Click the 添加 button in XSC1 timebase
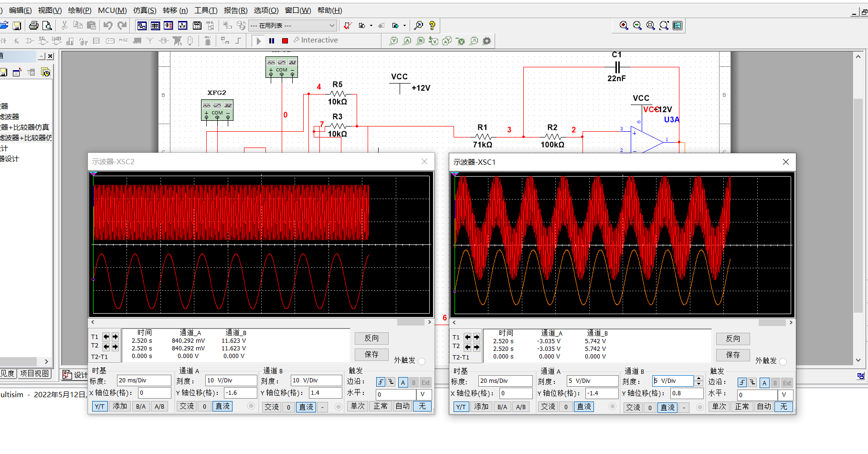The width and height of the screenshot is (868, 454). point(481,407)
